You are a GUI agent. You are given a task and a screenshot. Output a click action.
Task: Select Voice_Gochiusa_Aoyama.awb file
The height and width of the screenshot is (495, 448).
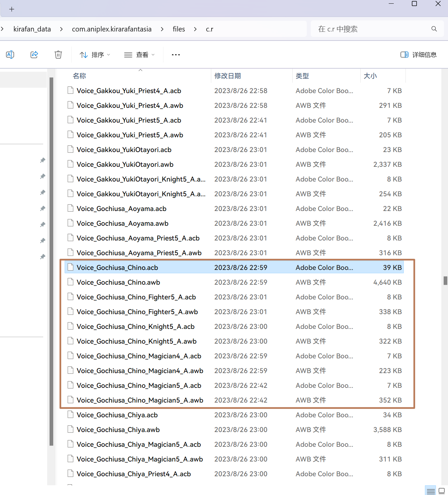(234, 223)
